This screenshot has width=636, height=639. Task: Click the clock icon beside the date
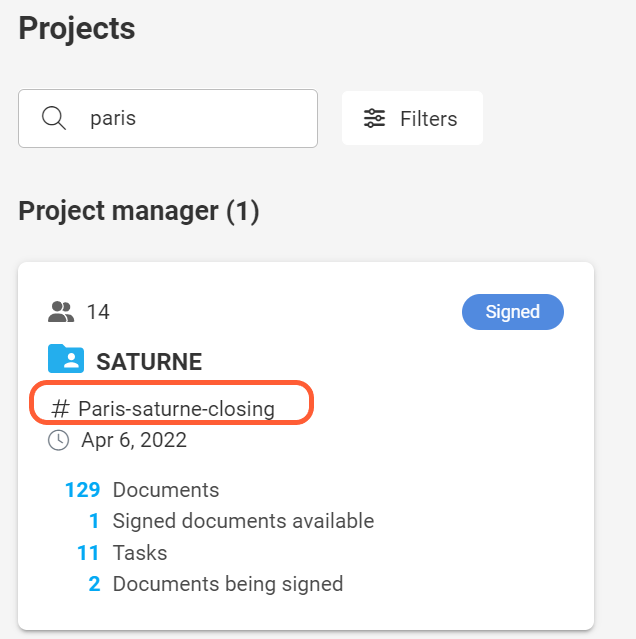(58, 440)
